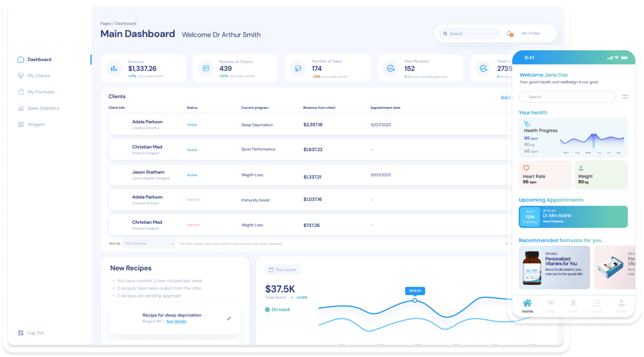Tap the Profile icon in phone bar
This screenshot has width=644, height=357.
[621, 303]
